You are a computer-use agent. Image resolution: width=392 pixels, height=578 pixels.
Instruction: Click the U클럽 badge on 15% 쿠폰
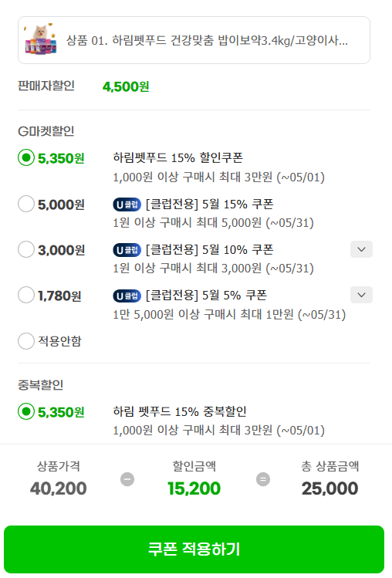[x=127, y=204]
